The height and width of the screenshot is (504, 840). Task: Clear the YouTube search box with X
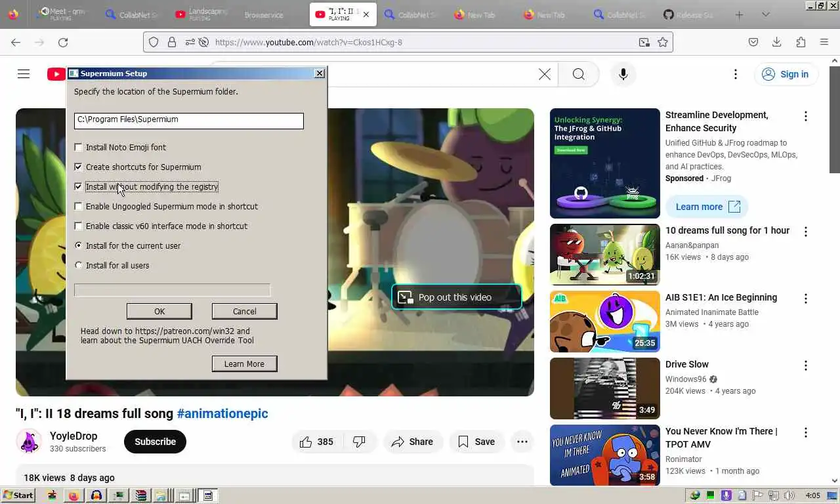[545, 74]
